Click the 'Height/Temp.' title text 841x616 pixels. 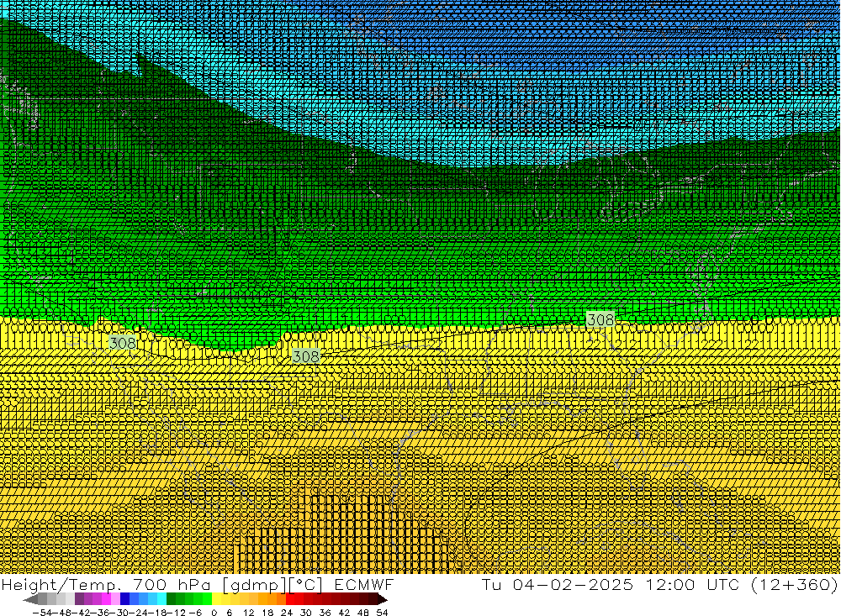pos(61,585)
